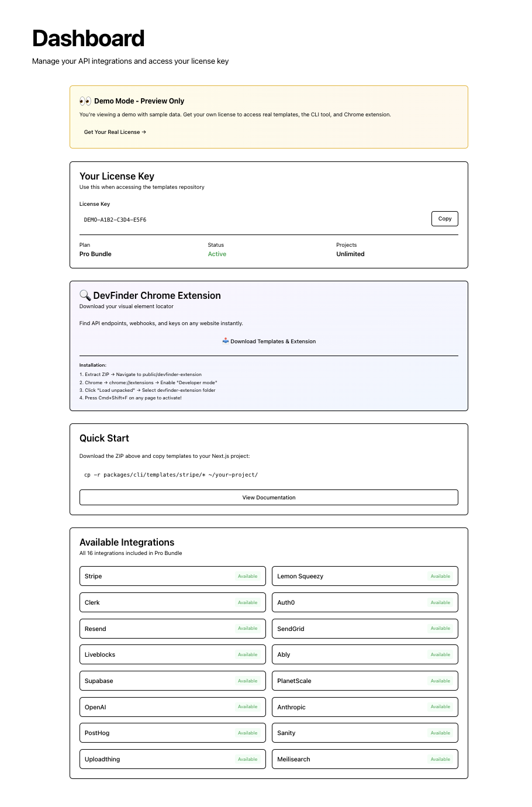Image resolution: width=532 pixels, height=807 pixels.
Task: Click the magnifying glass DevFinder extension icon
Action: click(x=85, y=295)
